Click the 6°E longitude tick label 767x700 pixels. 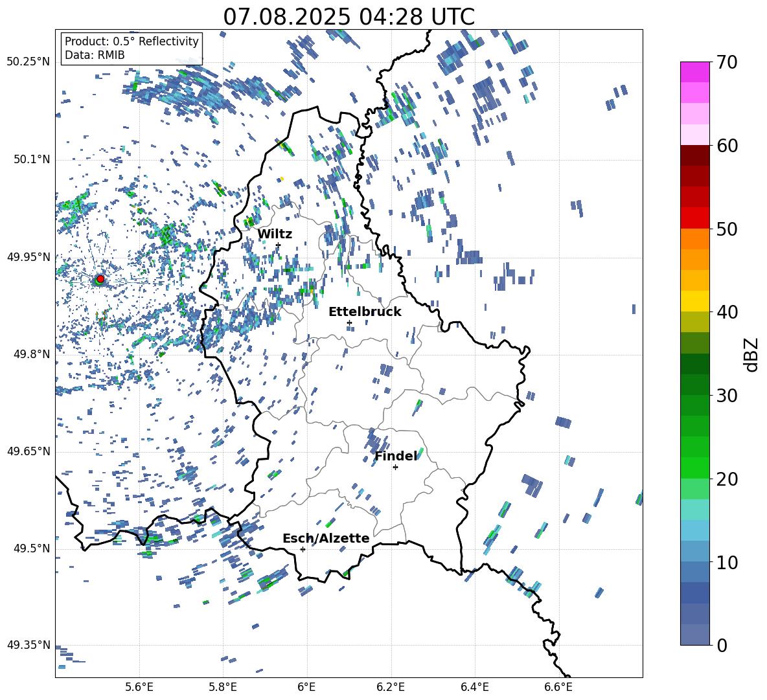click(x=306, y=687)
